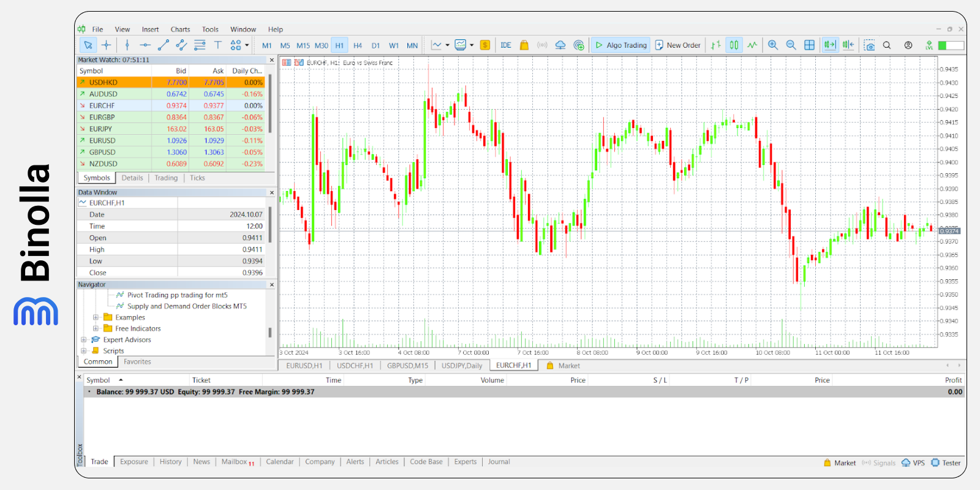
Task: Zoom out of the chart
Action: [x=791, y=45]
